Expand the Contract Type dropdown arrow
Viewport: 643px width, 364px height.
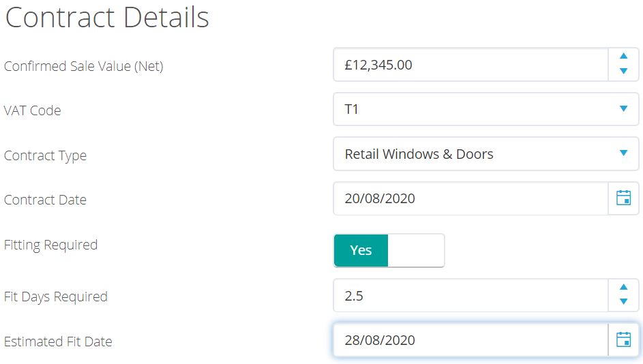click(x=623, y=153)
